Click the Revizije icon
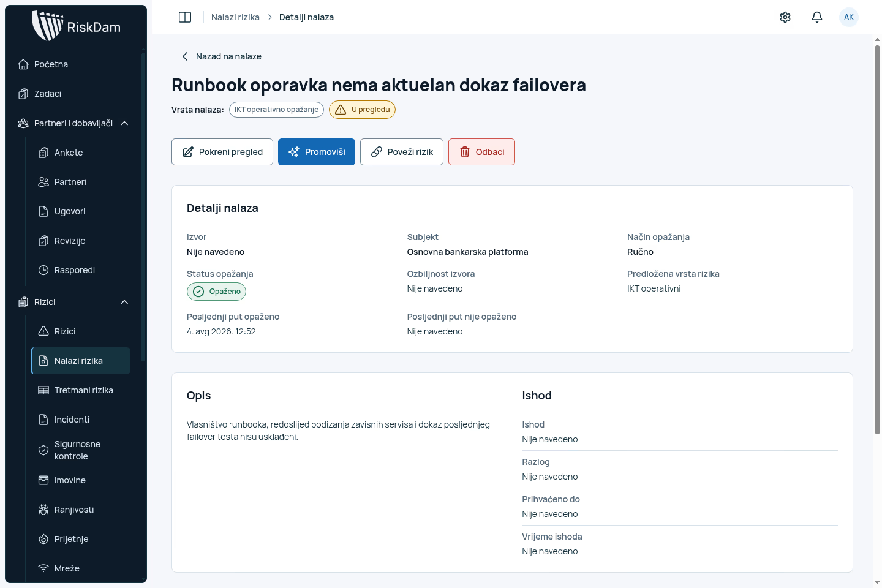This screenshot has width=882, height=588. coord(43,241)
